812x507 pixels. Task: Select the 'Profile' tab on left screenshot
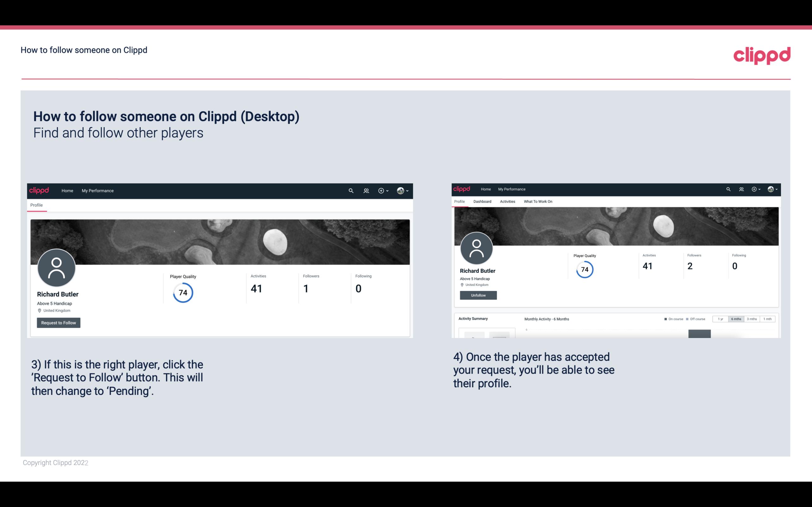pos(36,204)
